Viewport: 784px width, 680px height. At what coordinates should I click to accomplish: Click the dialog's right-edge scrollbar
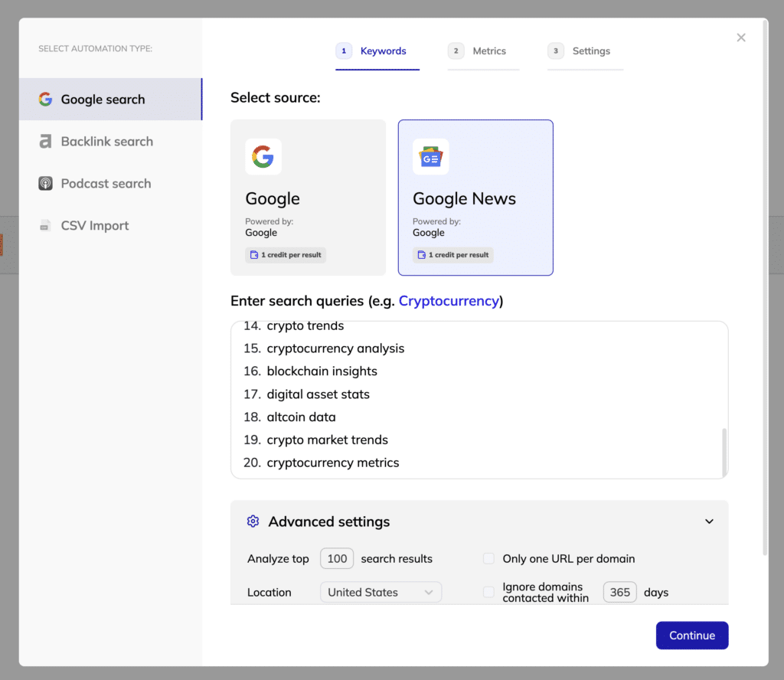coord(765,287)
